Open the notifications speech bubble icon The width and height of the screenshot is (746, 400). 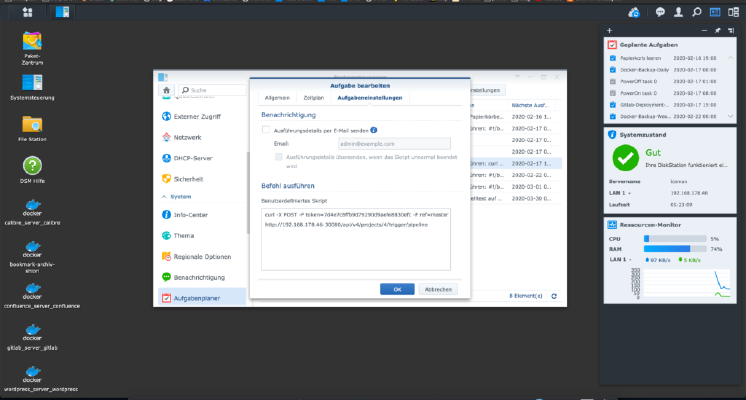point(660,12)
